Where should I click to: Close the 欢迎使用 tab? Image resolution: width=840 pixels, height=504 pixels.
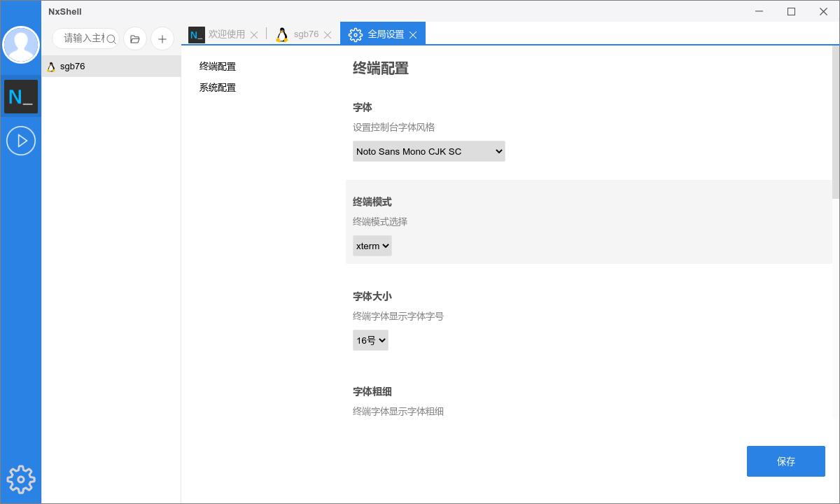tap(254, 35)
